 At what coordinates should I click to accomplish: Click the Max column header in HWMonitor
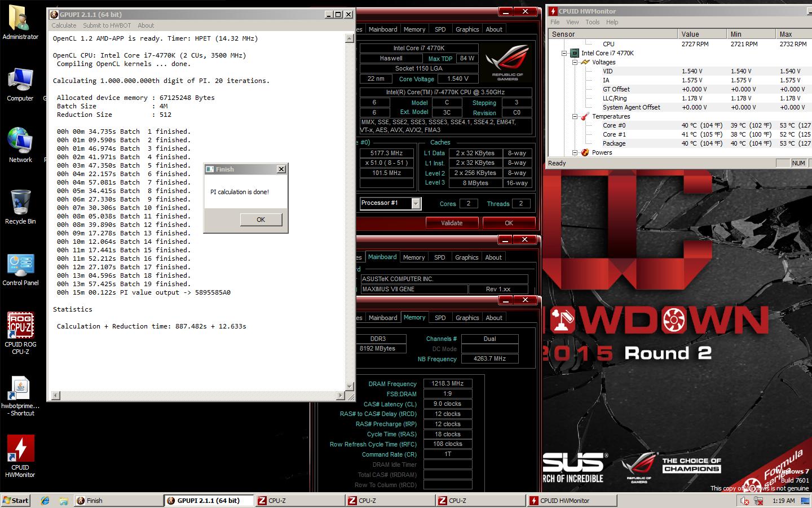794,34
